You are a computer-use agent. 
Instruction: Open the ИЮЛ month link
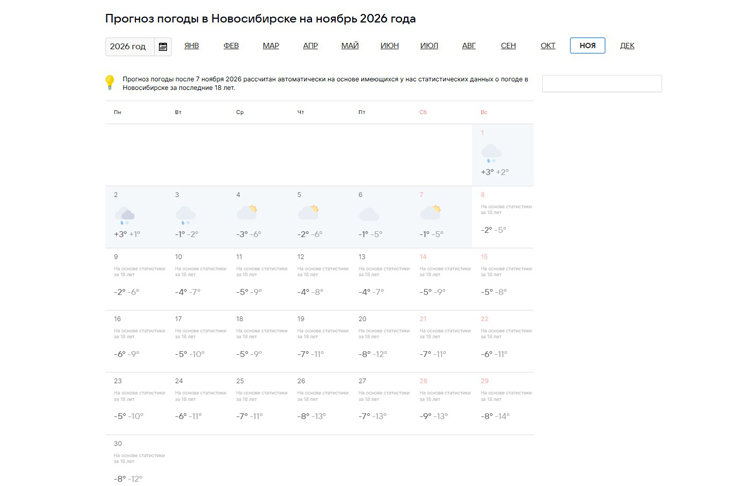(429, 46)
